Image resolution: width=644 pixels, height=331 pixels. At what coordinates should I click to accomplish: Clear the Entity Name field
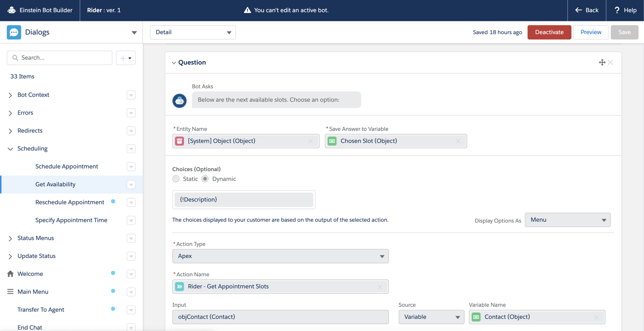(x=310, y=141)
